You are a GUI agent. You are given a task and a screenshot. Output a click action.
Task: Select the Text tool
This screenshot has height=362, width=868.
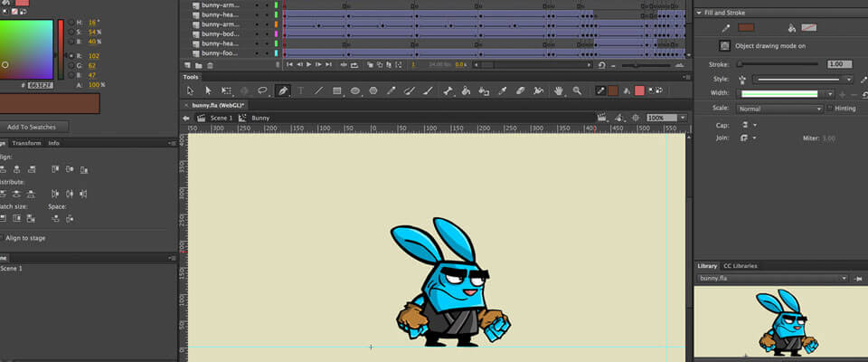(x=300, y=90)
